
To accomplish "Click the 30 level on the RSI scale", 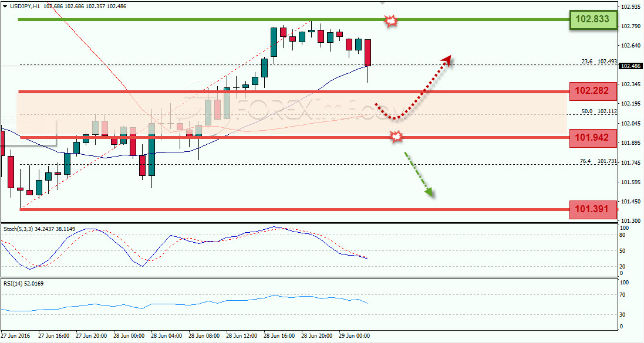I will 623,315.
